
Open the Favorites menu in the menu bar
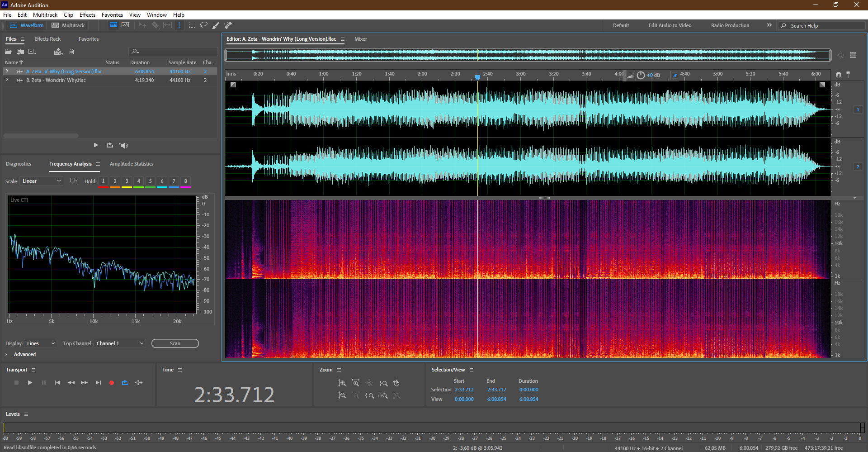(x=112, y=15)
